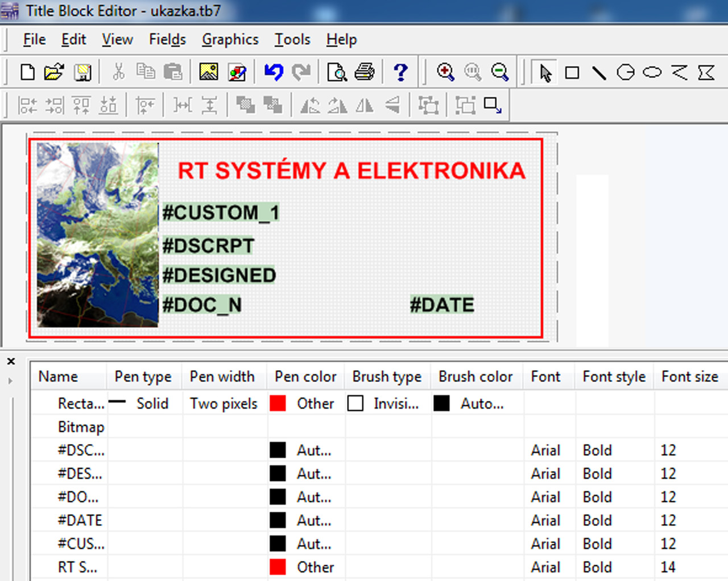Sort by the Name column header

69,376
